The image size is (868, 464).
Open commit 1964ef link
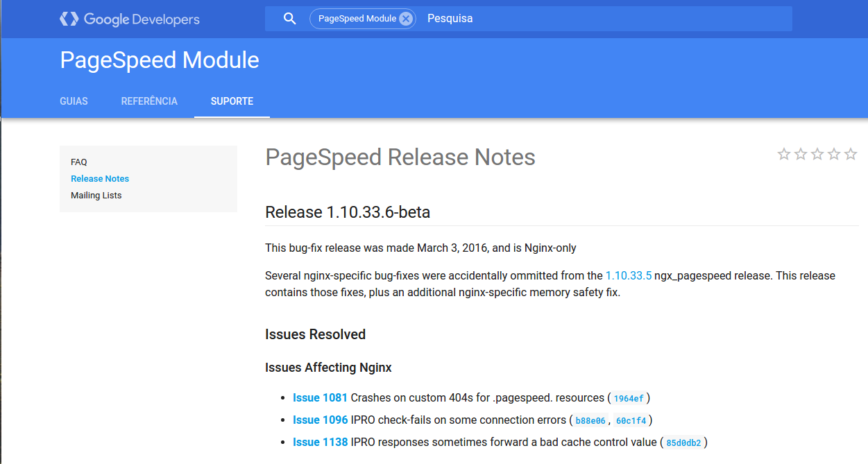click(x=629, y=398)
